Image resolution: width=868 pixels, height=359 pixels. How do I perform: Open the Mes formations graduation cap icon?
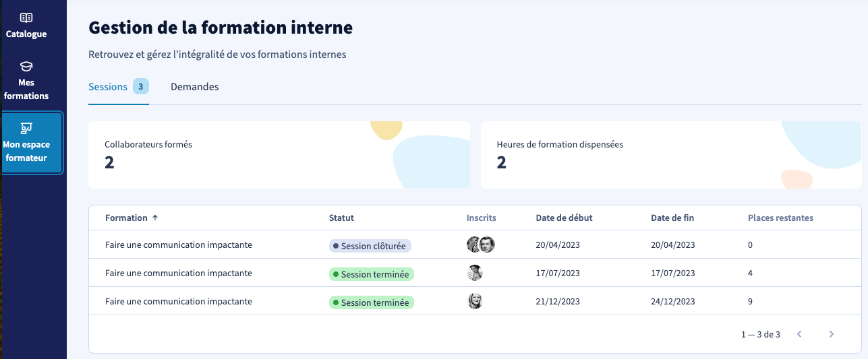26,66
